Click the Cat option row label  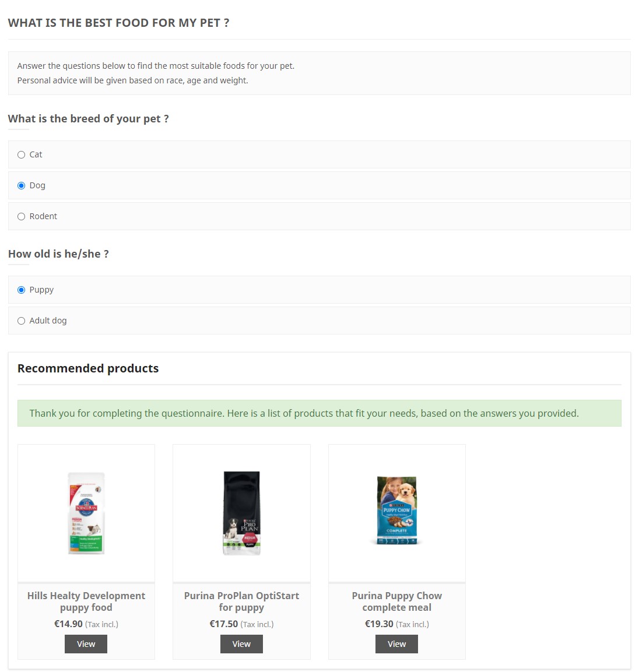tap(36, 154)
